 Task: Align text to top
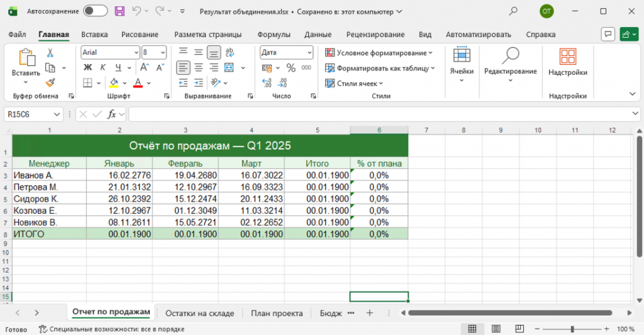coord(183,52)
